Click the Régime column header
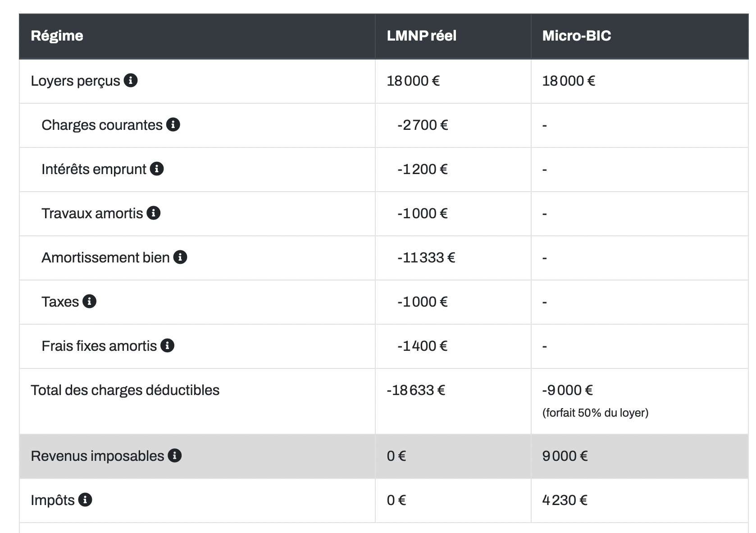Image resolution: width=756 pixels, height=533 pixels. [197, 36]
